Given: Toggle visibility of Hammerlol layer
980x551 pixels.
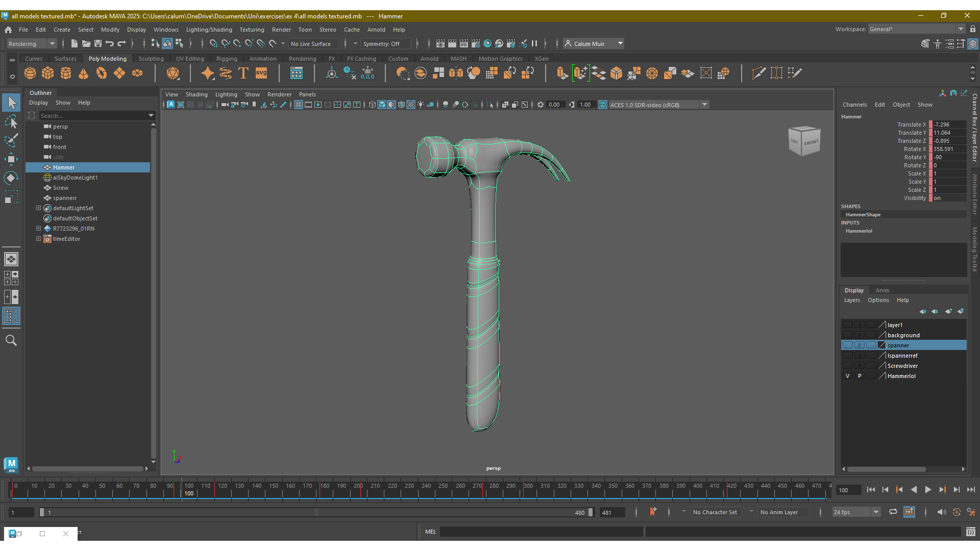Looking at the screenshot, I should (848, 376).
